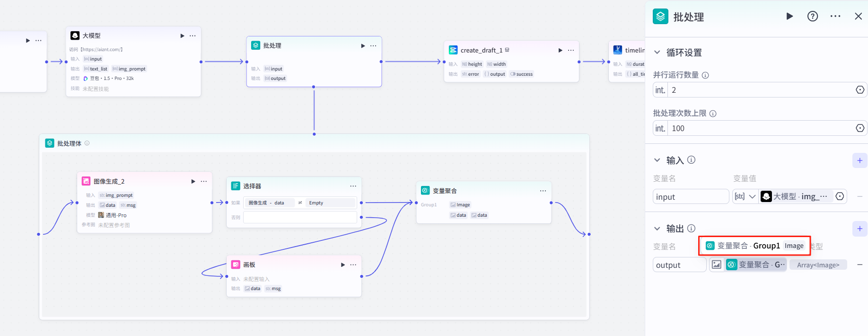The height and width of the screenshot is (336, 868).
Task: Click the create_draft_1 node icon
Action: (x=453, y=50)
